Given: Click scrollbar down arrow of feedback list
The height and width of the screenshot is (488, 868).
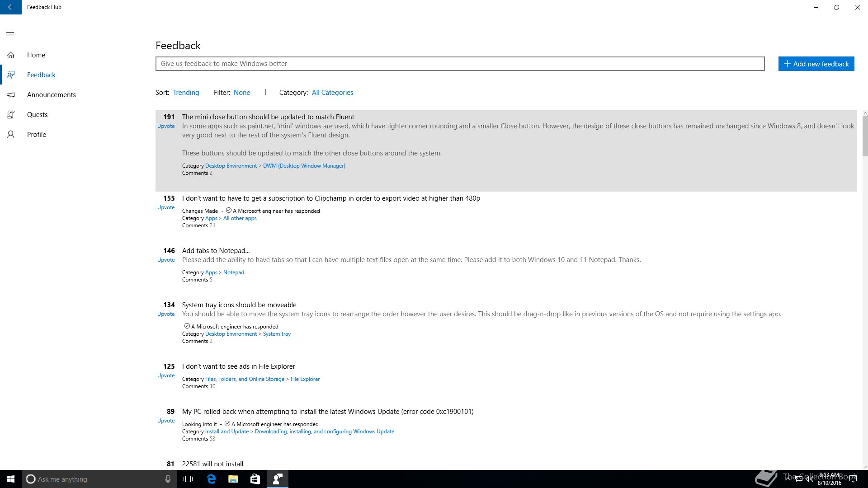Looking at the screenshot, I should click(865, 467).
